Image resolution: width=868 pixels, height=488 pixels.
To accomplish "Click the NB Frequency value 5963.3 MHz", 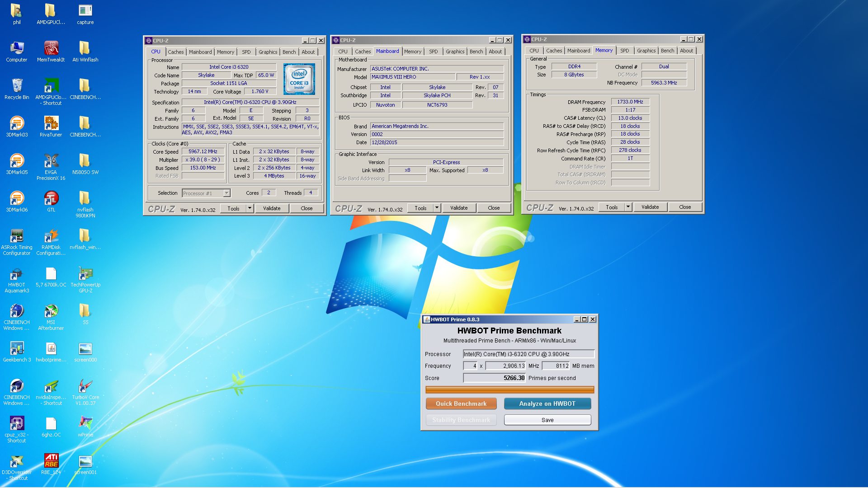I will click(664, 83).
